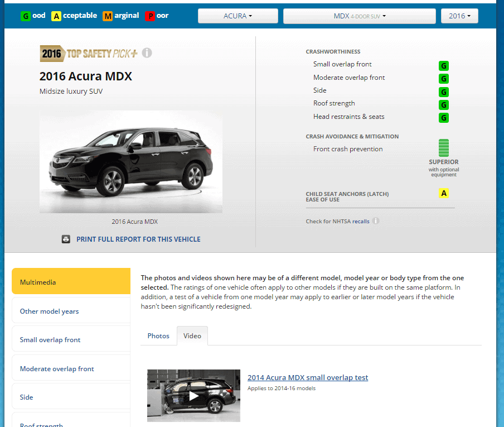Open the Top Safety Pick+ info tooltip icon
504x427 pixels.
(x=147, y=52)
